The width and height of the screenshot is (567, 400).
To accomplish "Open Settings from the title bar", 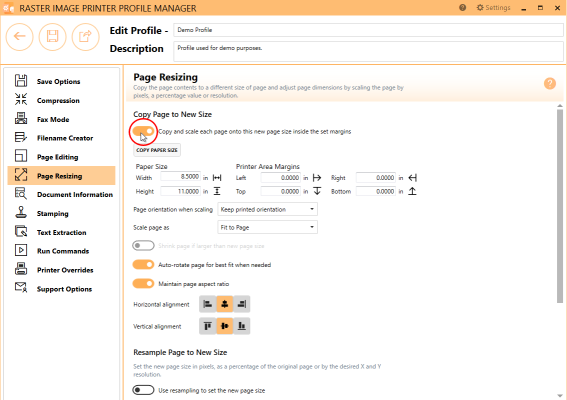I will click(493, 8).
